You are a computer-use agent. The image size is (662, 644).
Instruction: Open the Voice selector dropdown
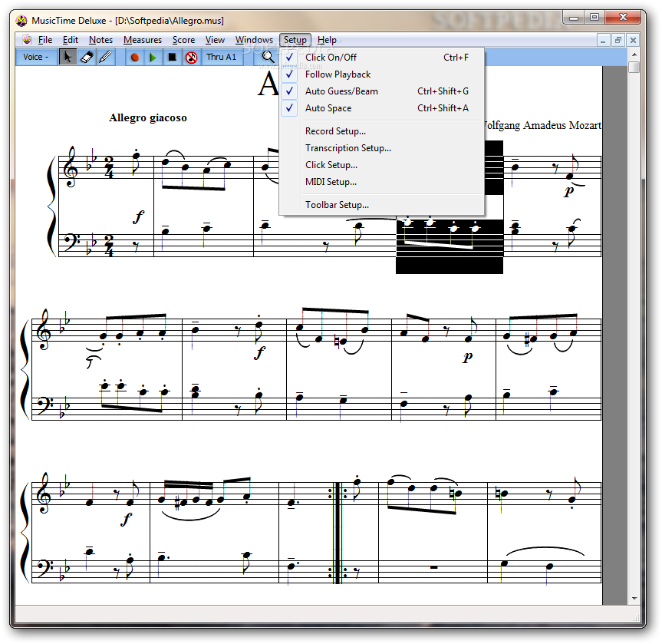coord(36,57)
